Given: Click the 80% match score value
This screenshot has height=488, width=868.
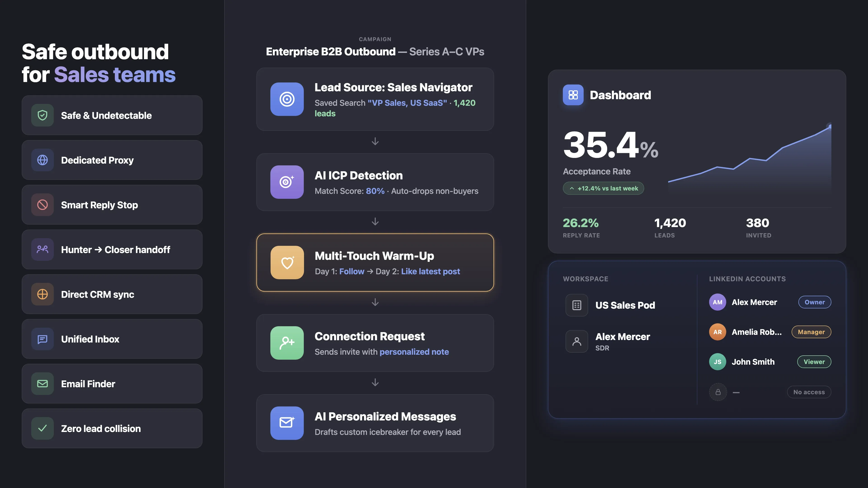Looking at the screenshot, I should coord(375,191).
